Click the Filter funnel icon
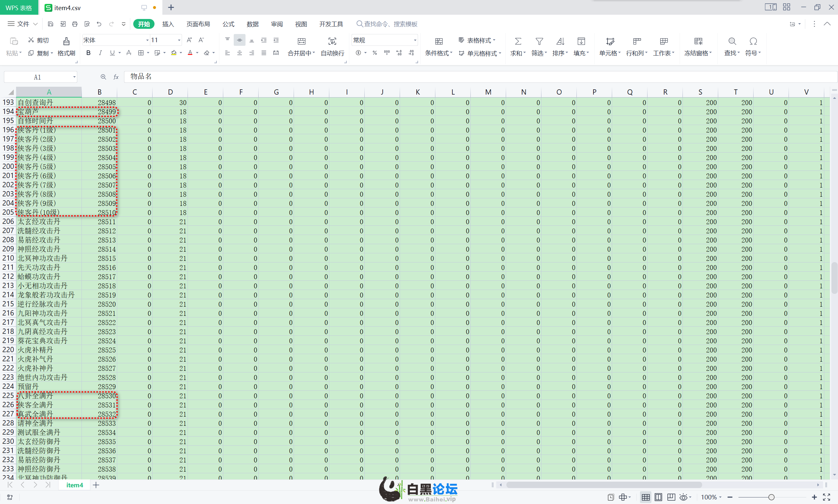Image resolution: width=838 pixels, height=504 pixels. tap(539, 42)
